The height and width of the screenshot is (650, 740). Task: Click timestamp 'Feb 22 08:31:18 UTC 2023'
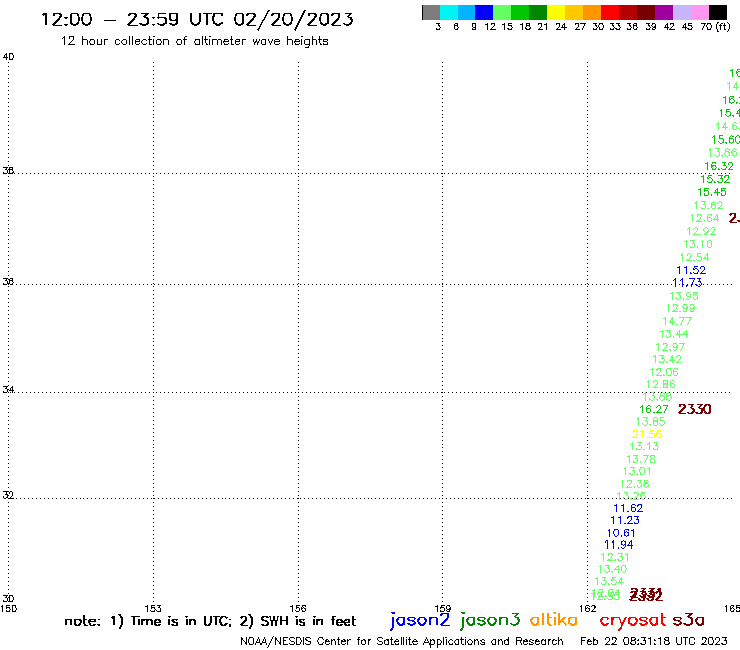coord(654,641)
